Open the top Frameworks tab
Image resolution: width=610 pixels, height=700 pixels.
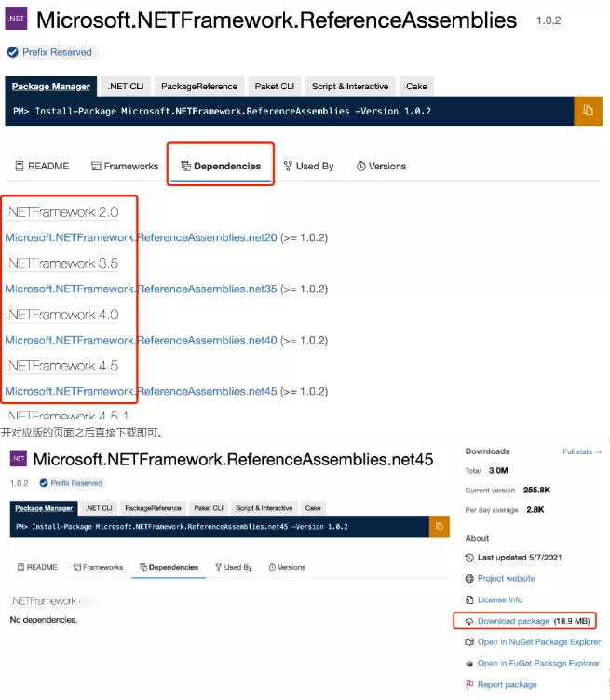(x=125, y=166)
